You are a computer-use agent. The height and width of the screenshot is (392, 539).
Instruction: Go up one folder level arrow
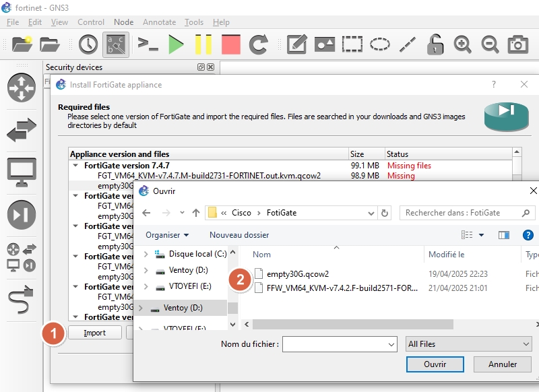pos(196,213)
